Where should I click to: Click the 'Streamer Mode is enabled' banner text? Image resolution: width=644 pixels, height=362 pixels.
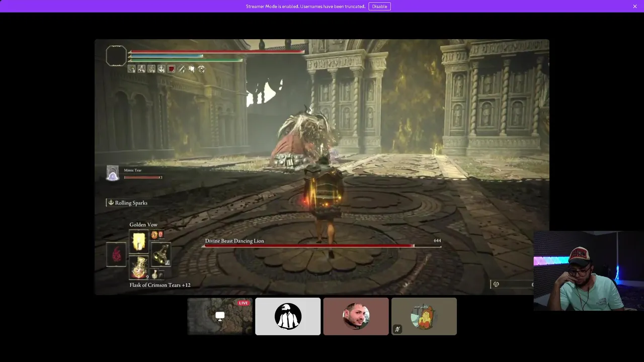305,7
